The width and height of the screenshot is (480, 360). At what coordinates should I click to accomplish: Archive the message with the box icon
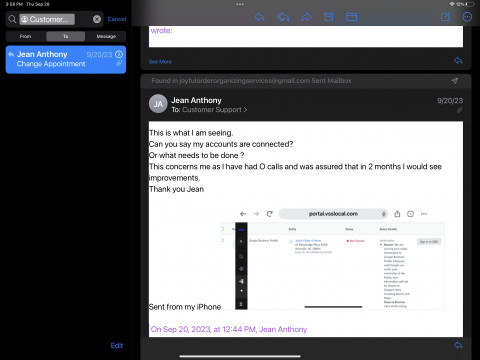pyautogui.click(x=329, y=17)
